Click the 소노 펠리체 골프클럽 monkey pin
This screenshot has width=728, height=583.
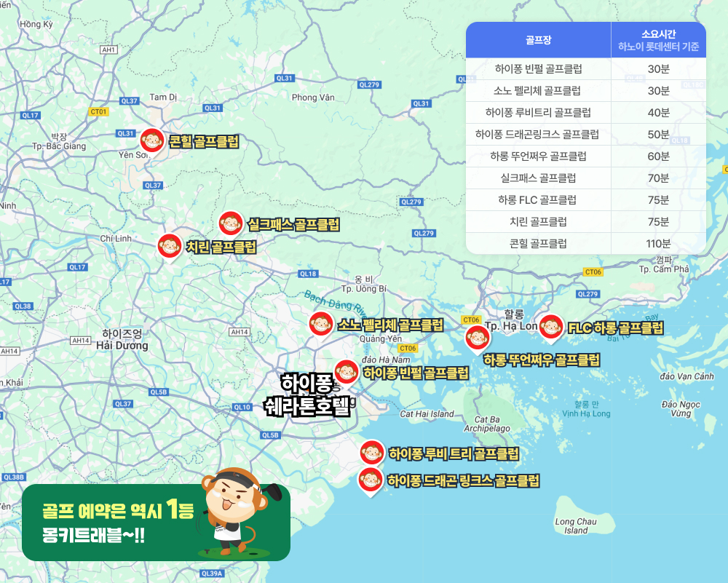tap(321, 324)
